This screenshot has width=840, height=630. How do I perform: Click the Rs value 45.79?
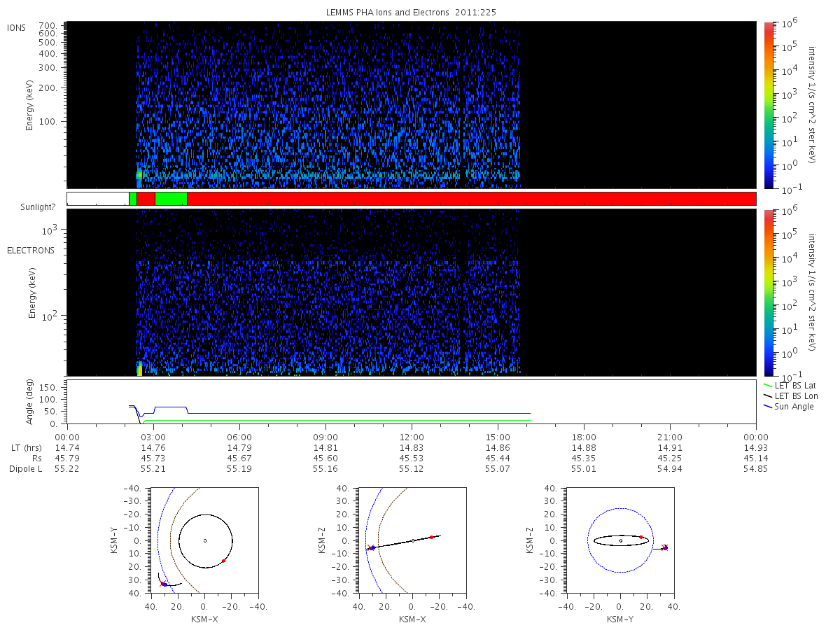point(67,458)
